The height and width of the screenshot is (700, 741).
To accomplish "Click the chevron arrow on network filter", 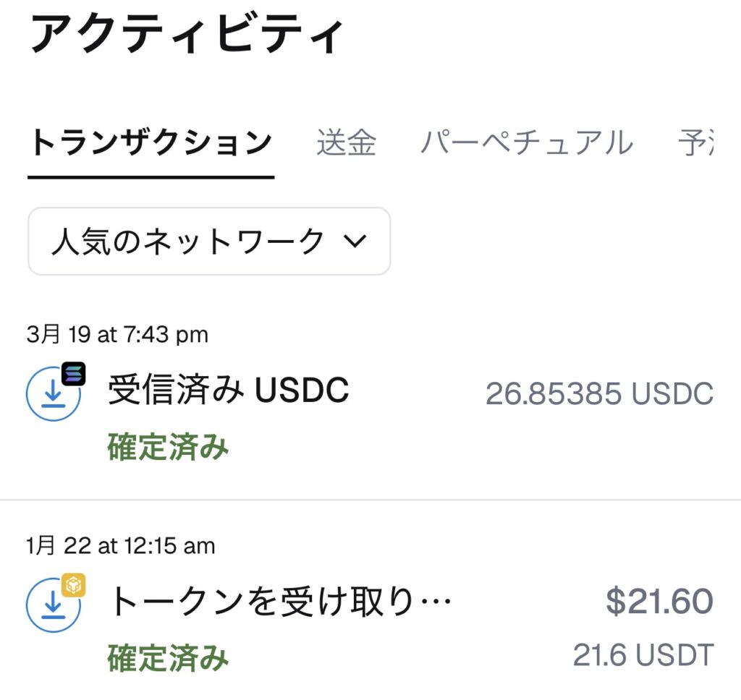I will [x=355, y=242].
